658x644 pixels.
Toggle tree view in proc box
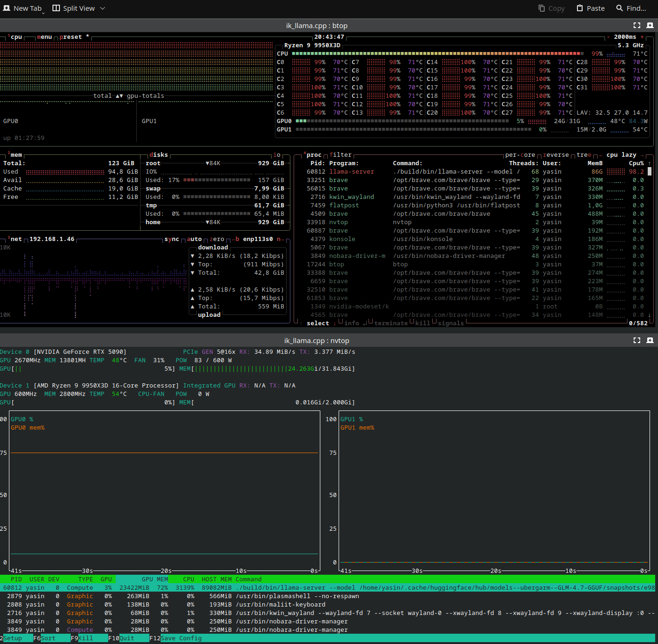[584, 155]
